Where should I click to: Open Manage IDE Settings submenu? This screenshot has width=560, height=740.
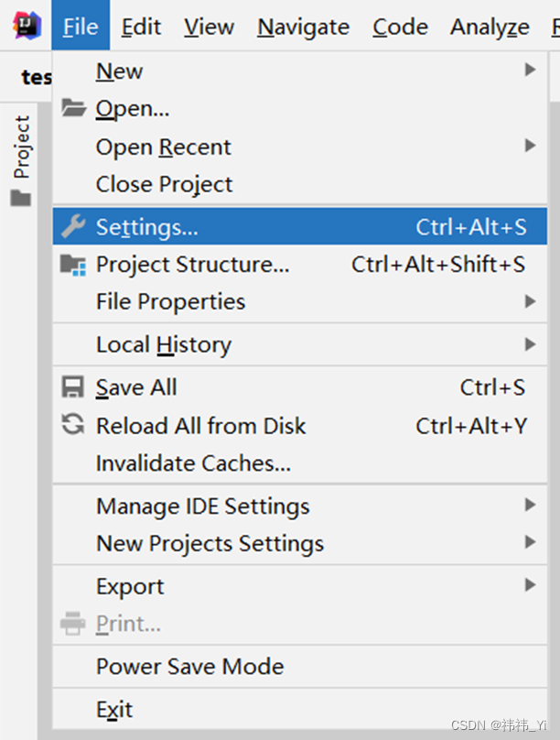click(202, 506)
